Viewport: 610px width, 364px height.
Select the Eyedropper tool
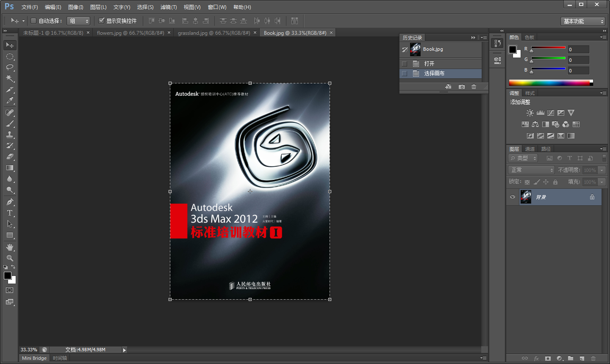[10, 100]
